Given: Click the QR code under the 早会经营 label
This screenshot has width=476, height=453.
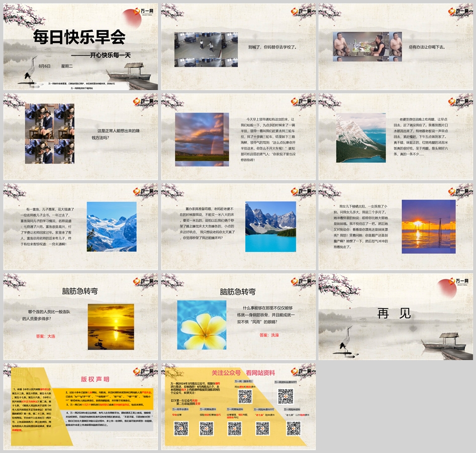Looking at the screenshot, I should (181, 428).
